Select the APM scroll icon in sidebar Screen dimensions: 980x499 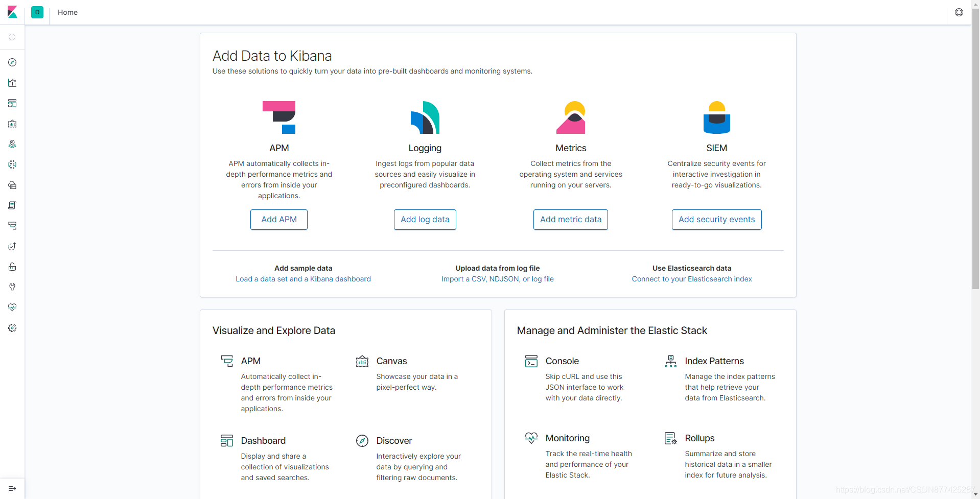coord(12,226)
